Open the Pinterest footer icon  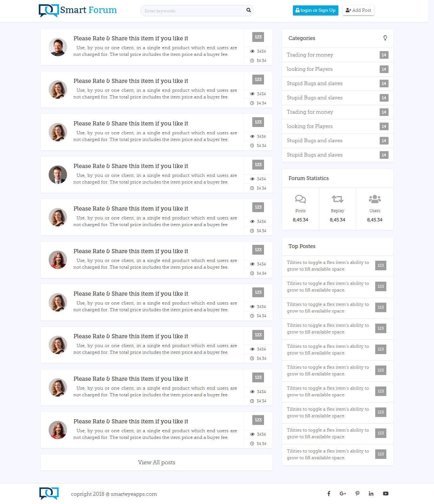point(357,494)
